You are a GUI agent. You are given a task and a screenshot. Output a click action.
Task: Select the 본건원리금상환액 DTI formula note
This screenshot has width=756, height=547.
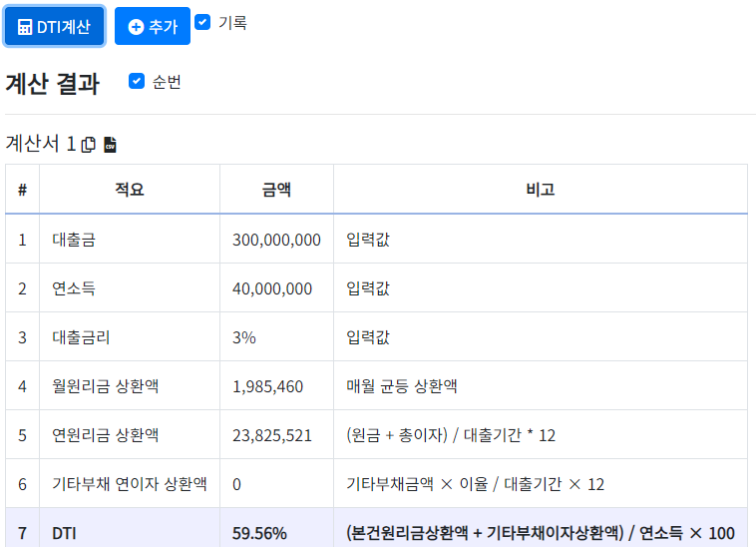(x=540, y=533)
